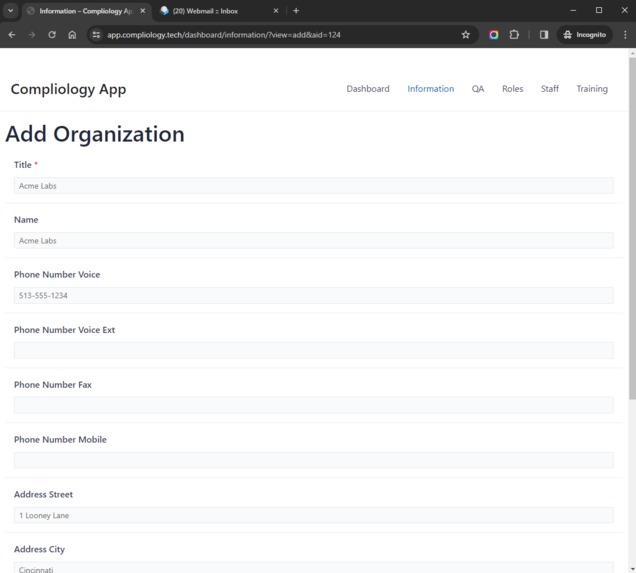Click the scrollbar down arrow
This screenshot has width=636, height=573.
click(632, 569)
